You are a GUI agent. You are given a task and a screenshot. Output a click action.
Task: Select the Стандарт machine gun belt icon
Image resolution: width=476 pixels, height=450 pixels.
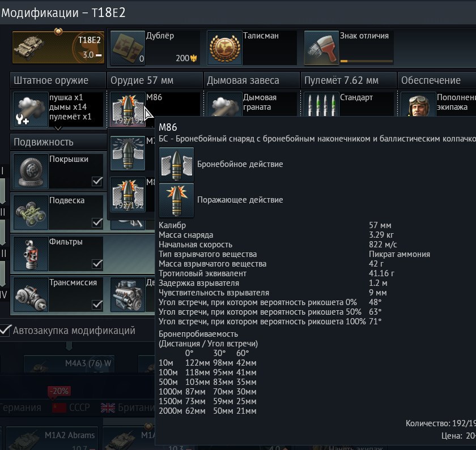[x=321, y=104]
